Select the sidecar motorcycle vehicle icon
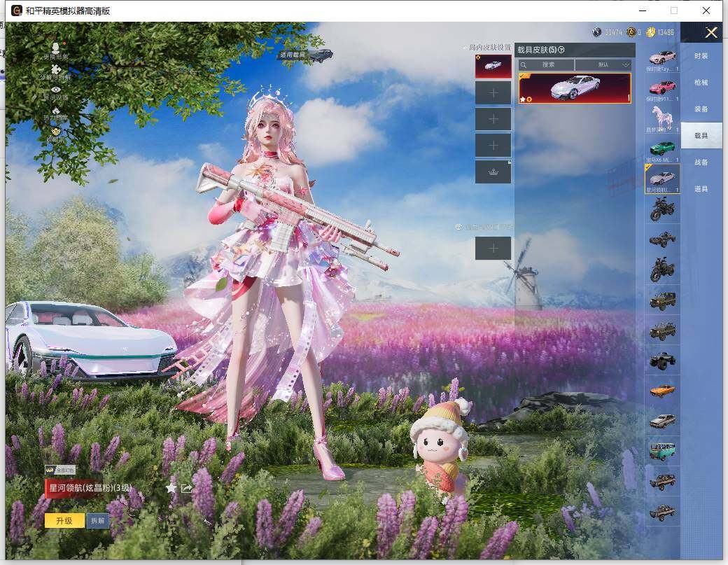 [662, 239]
